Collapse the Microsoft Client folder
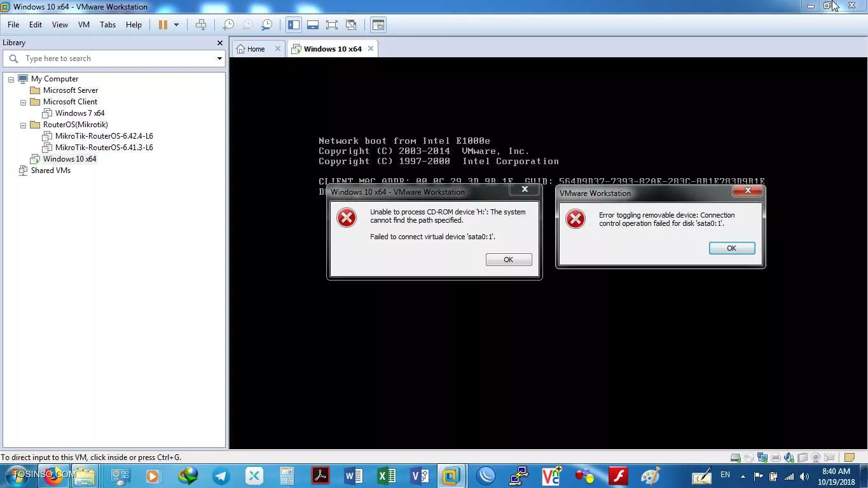 click(23, 102)
